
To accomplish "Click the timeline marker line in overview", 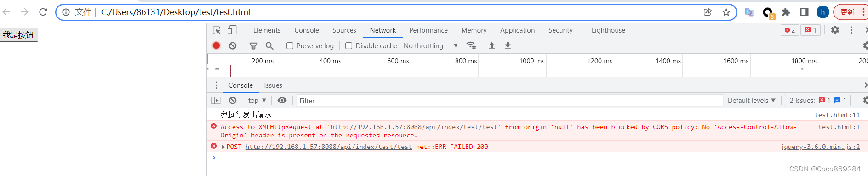I will [x=231, y=70].
